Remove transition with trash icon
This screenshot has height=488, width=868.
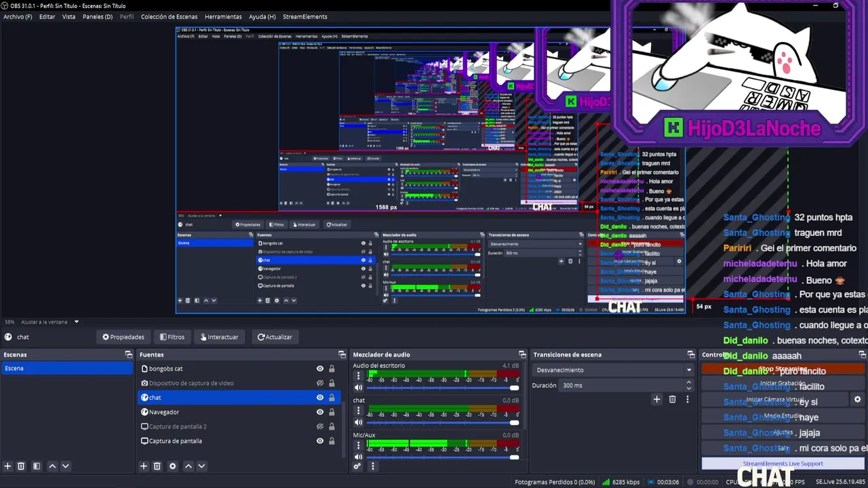point(672,400)
